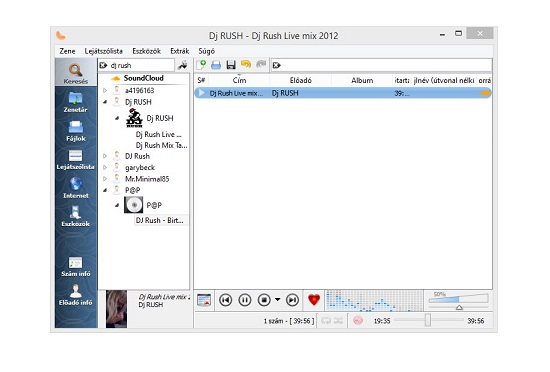Click the 19:35 elapsed time label
Image resolution: width=550 pixels, height=372 pixels.
pyautogui.click(x=382, y=321)
